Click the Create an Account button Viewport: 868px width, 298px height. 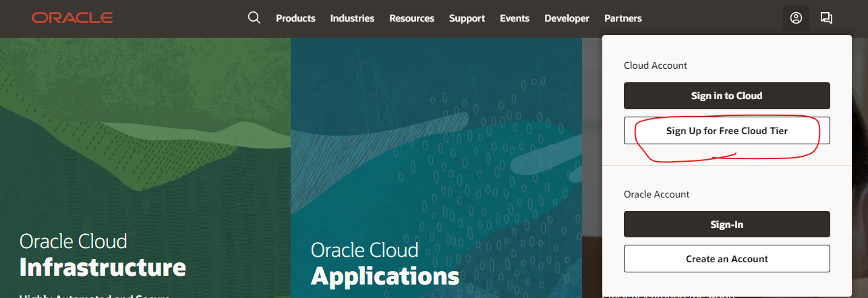(726, 259)
